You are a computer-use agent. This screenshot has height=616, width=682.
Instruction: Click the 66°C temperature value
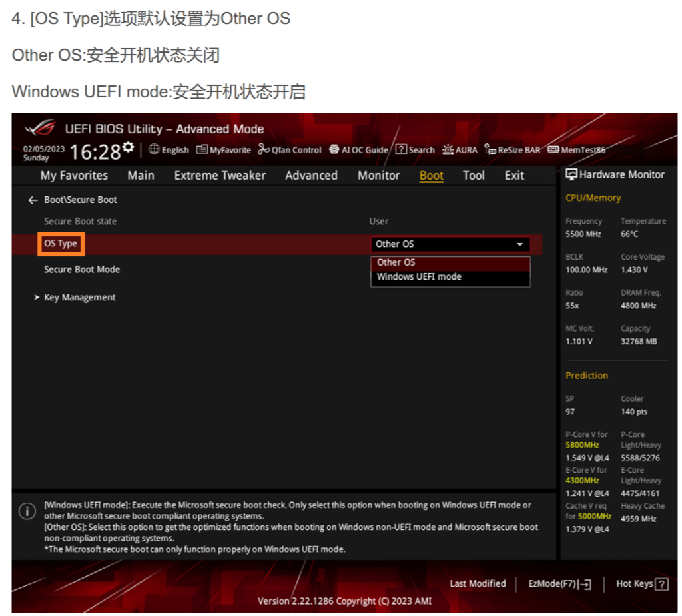point(629,234)
